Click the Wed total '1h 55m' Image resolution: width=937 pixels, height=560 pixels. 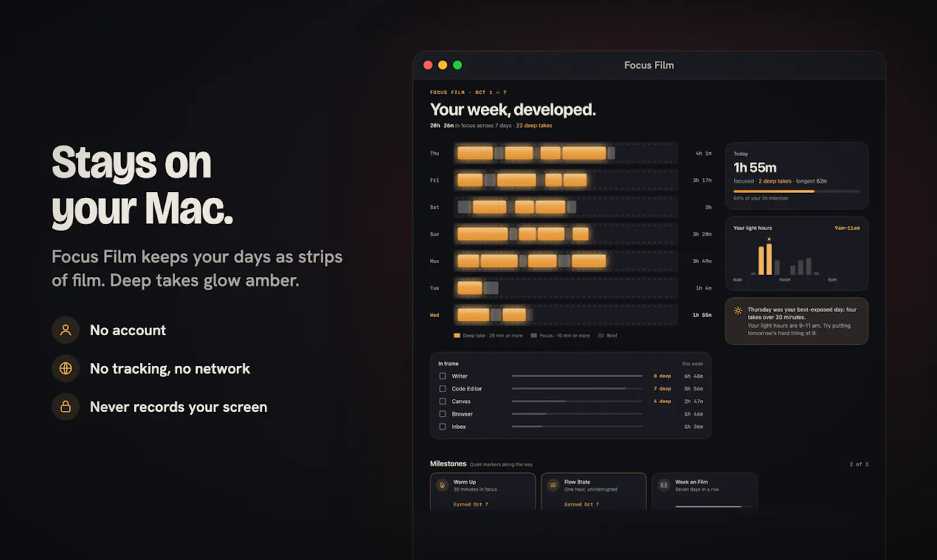702,315
